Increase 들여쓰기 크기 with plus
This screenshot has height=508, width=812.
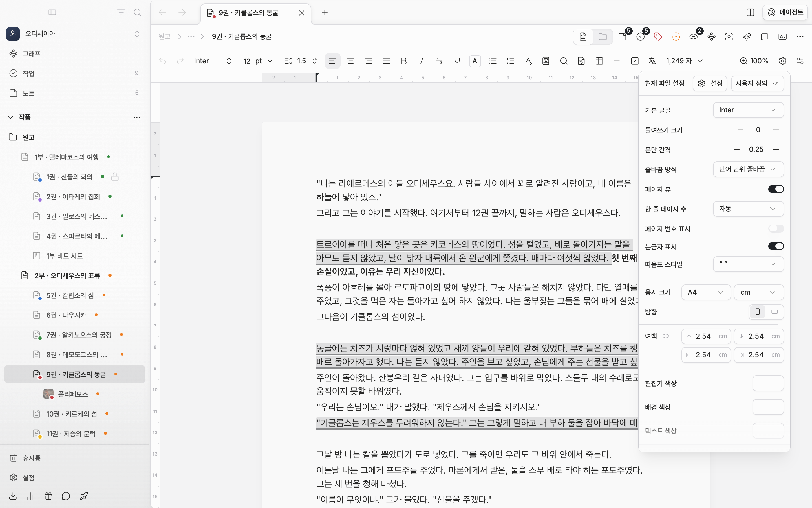point(776,130)
